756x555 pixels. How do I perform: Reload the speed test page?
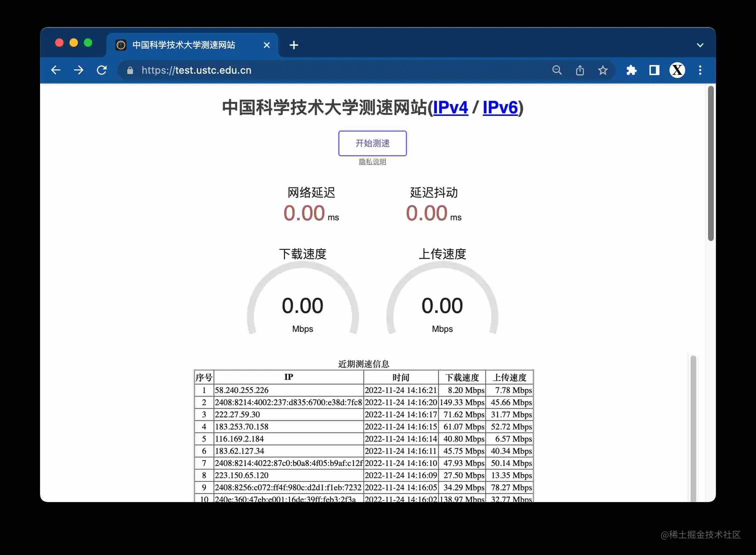101,70
